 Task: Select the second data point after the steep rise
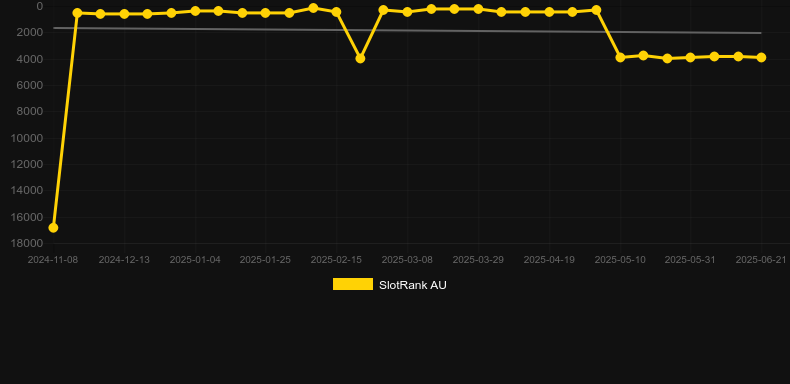(100, 14)
